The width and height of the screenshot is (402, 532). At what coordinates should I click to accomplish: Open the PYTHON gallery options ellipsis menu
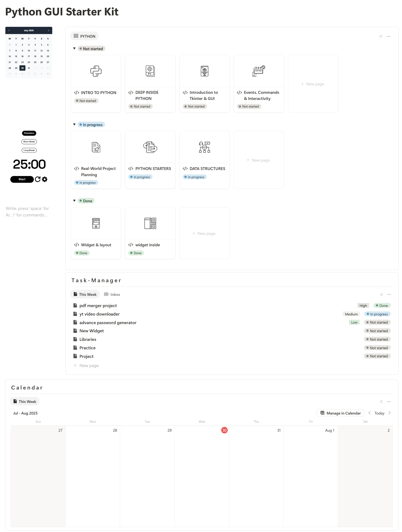point(388,36)
